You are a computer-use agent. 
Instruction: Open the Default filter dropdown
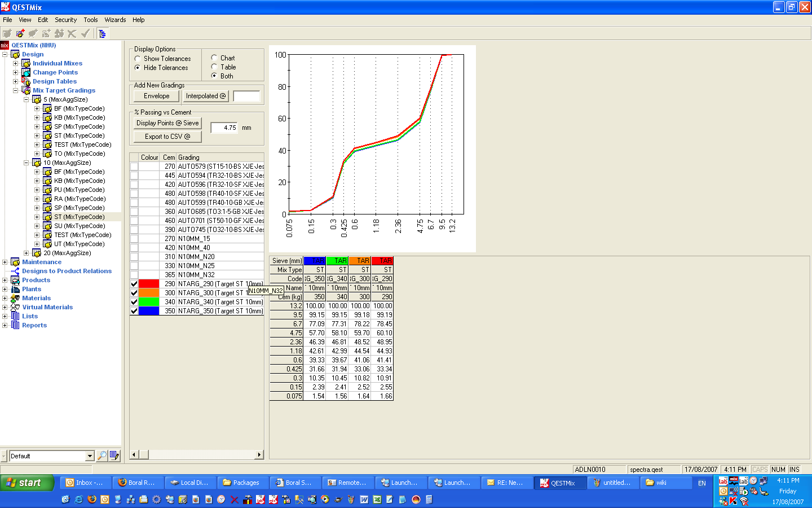click(x=90, y=456)
